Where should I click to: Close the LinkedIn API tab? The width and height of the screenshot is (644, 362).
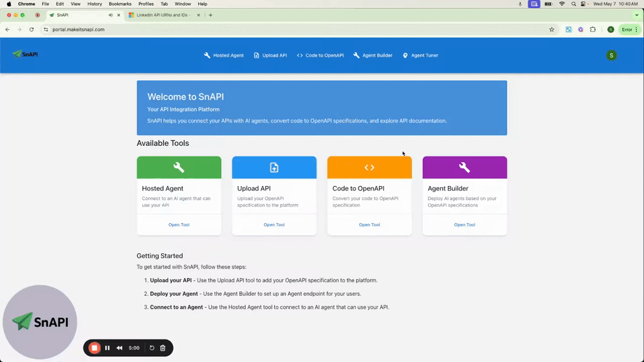(198, 15)
